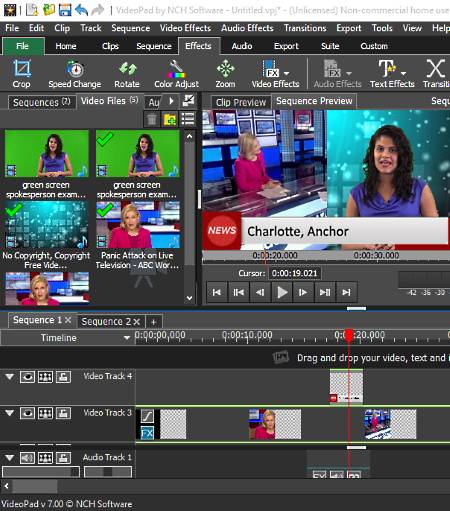This screenshot has height=511, width=450.
Task: Toggle lock on Video Track 3
Action: coord(63,413)
